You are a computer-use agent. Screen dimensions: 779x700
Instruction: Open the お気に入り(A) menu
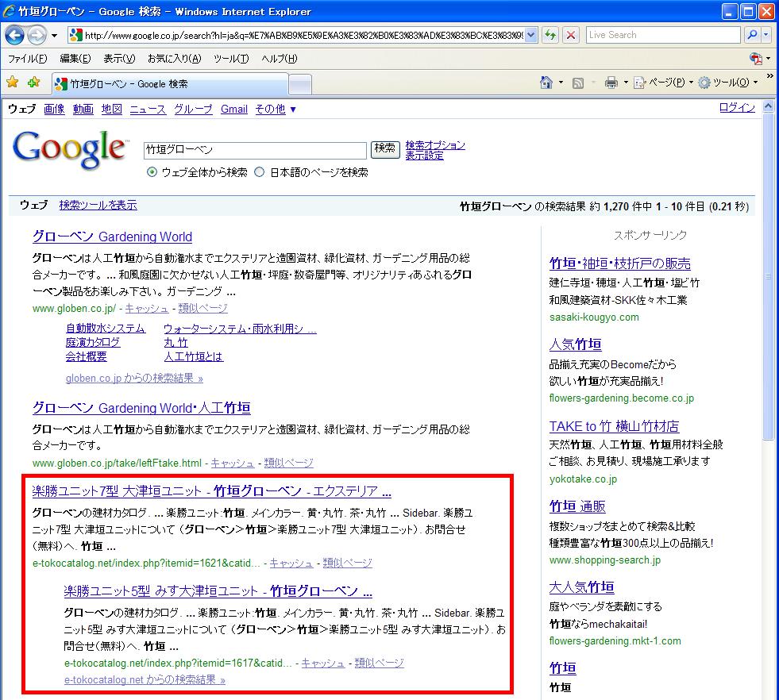174,59
